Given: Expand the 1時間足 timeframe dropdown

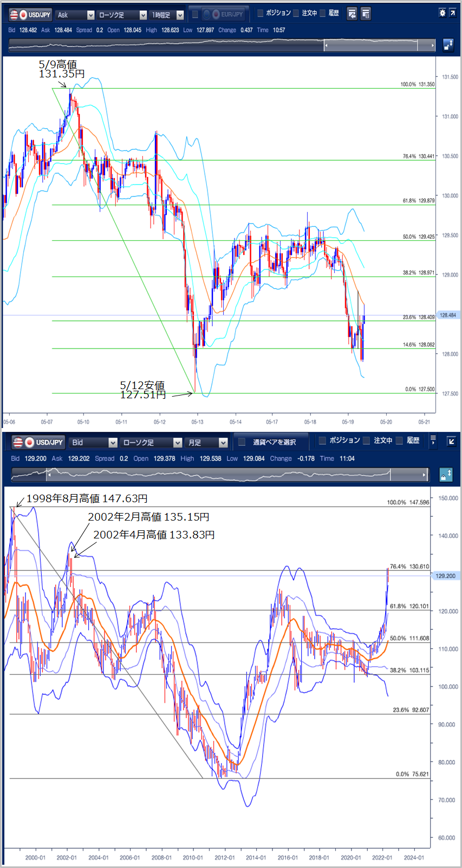Looking at the screenshot, I should coord(167,15).
